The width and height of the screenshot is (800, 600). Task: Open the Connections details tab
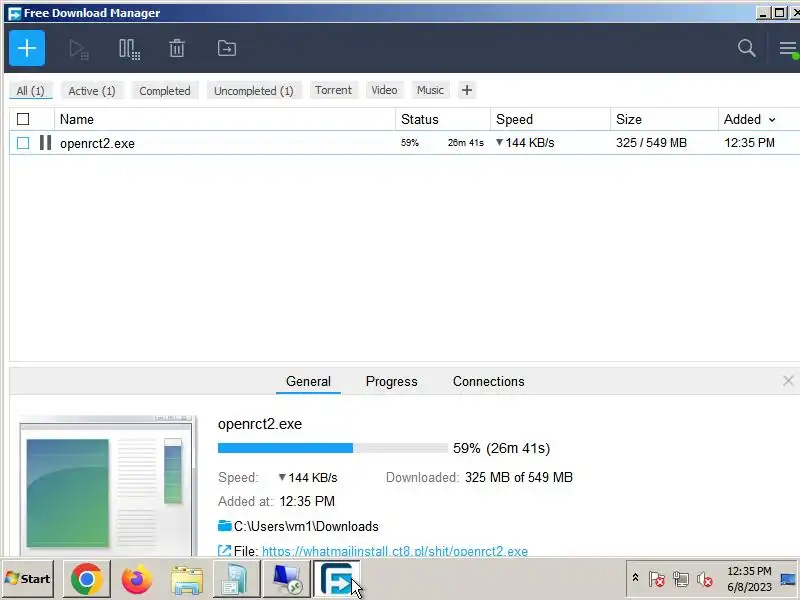pyautogui.click(x=488, y=382)
